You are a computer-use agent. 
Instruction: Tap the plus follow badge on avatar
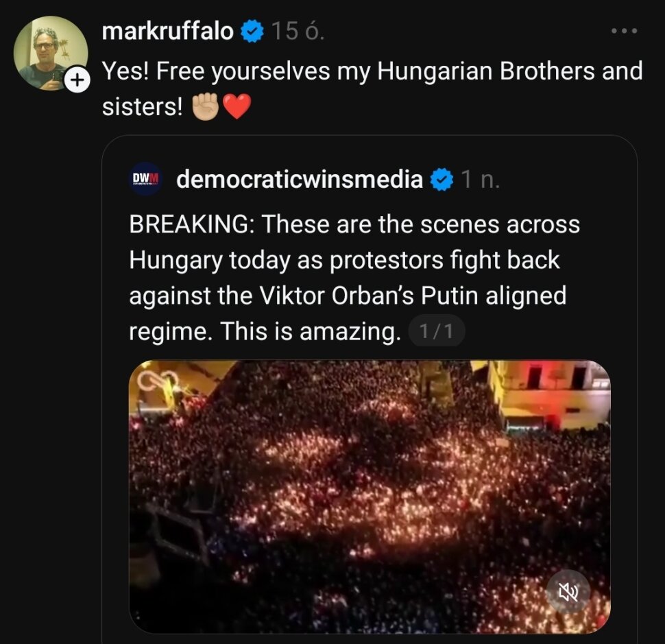[x=76, y=81]
